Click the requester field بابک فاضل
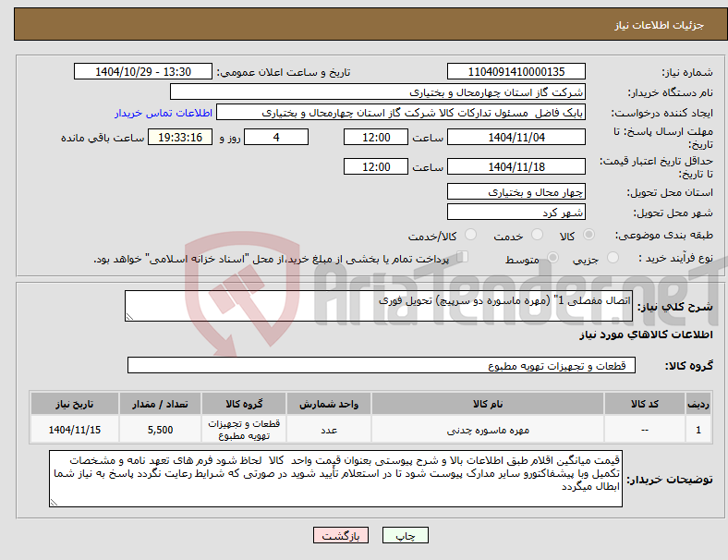Viewport: 728px width, 560px height. (x=401, y=113)
